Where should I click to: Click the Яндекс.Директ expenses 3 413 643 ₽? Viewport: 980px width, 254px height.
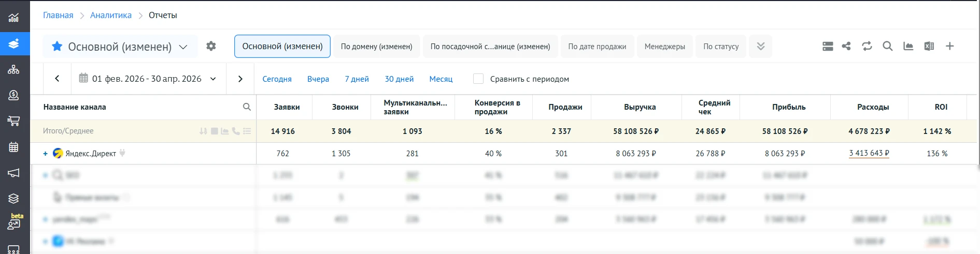pyautogui.click(x=869, y=153)
